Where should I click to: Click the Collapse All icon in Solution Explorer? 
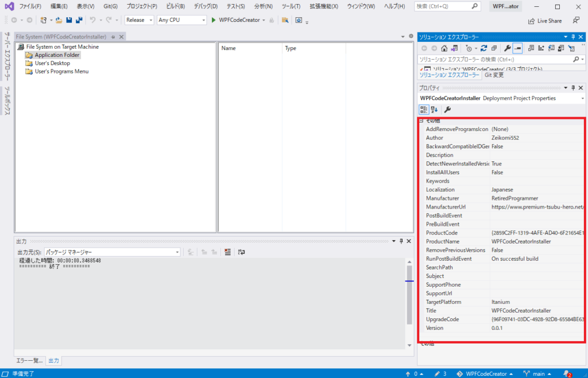pyautogui.click(x=494, y=48)
